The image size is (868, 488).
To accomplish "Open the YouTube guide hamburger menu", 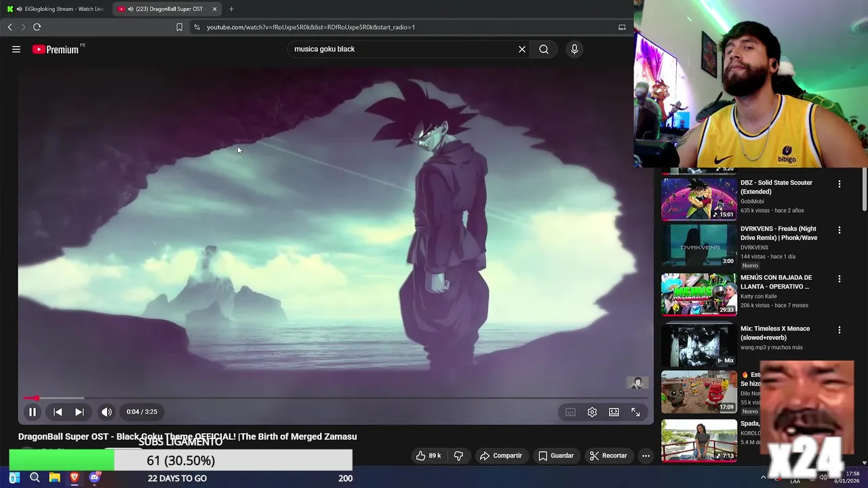I will (16, 49).
